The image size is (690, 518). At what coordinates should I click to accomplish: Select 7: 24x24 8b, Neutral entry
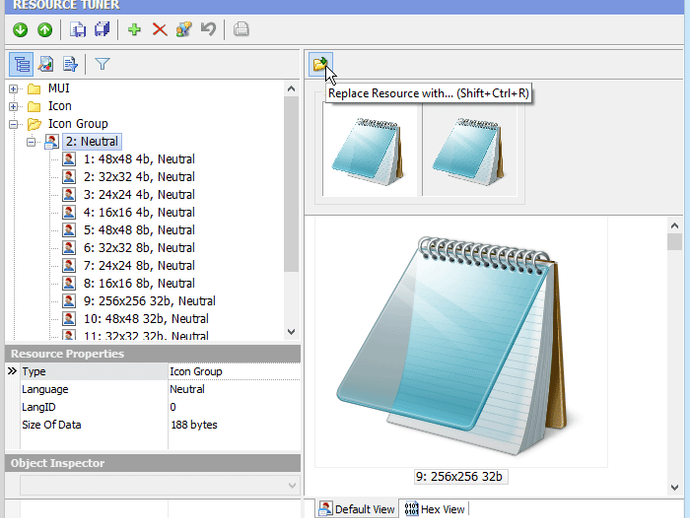[139, 265]
